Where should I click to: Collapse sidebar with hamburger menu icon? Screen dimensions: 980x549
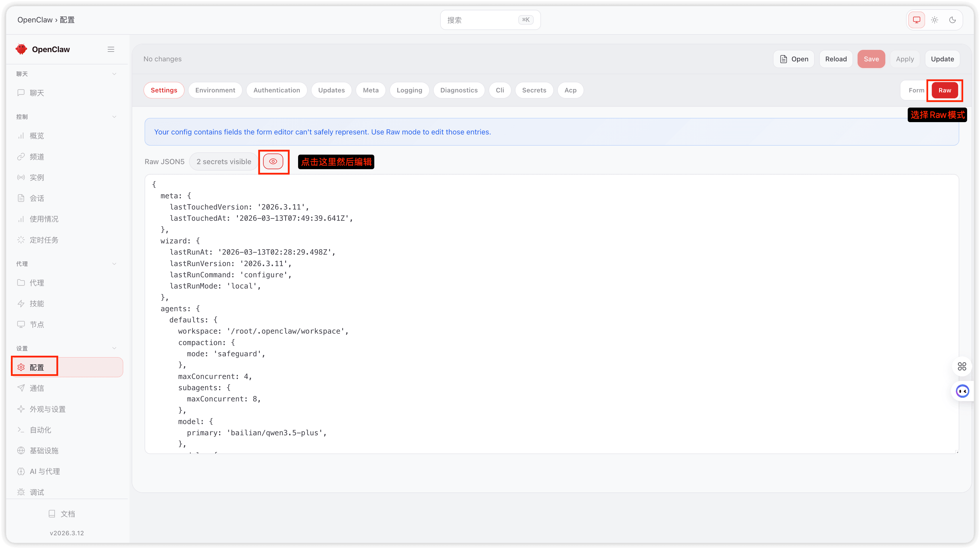point(111,50)
